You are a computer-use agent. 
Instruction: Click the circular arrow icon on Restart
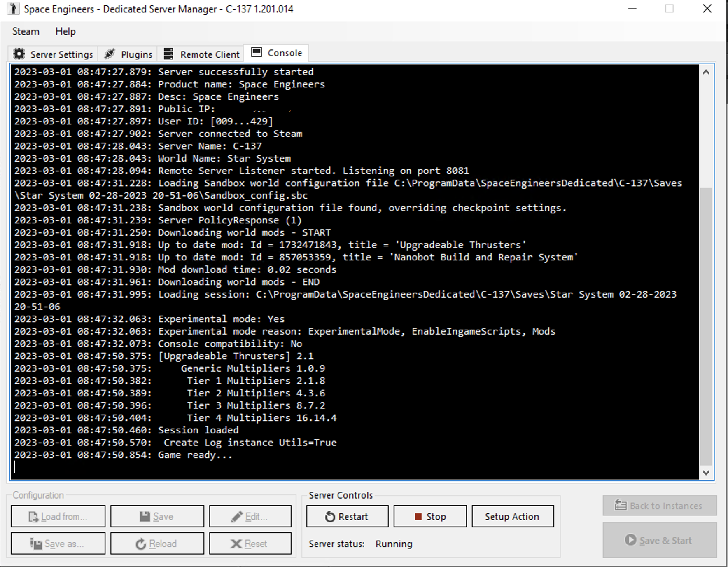point(330,517)
